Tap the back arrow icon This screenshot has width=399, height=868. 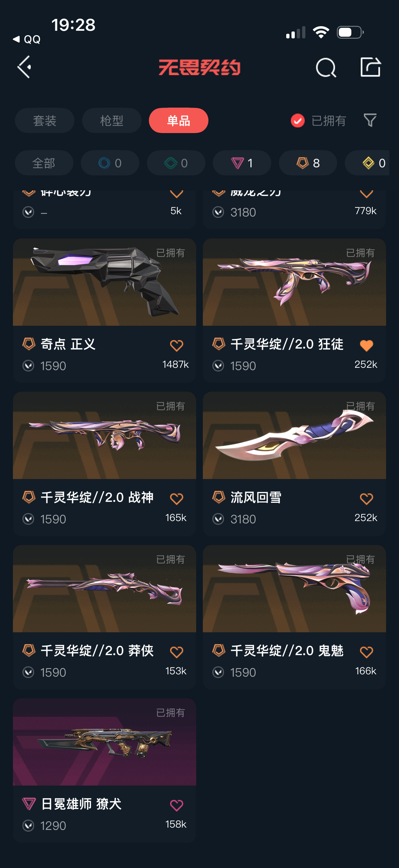tap(24, 67)
